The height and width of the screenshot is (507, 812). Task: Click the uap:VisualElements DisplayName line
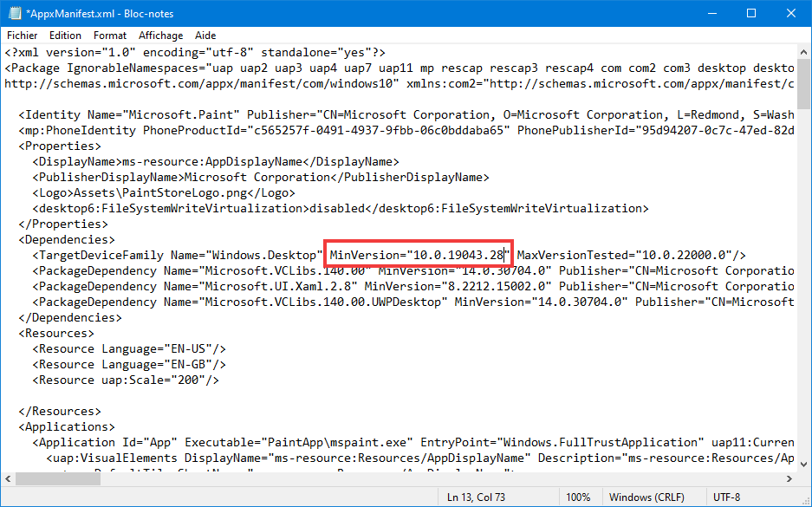[x=420, y=458]
